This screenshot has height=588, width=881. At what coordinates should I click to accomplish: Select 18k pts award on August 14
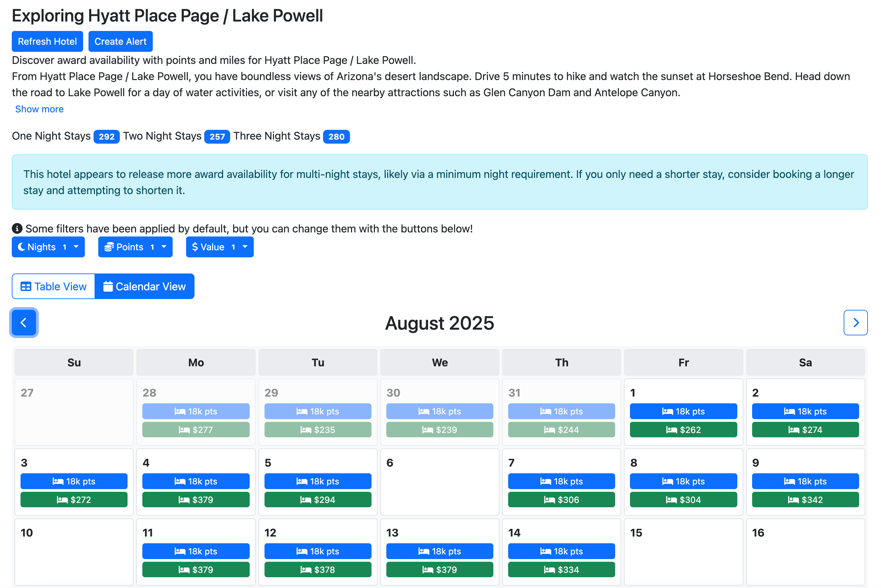click(561, 551)
